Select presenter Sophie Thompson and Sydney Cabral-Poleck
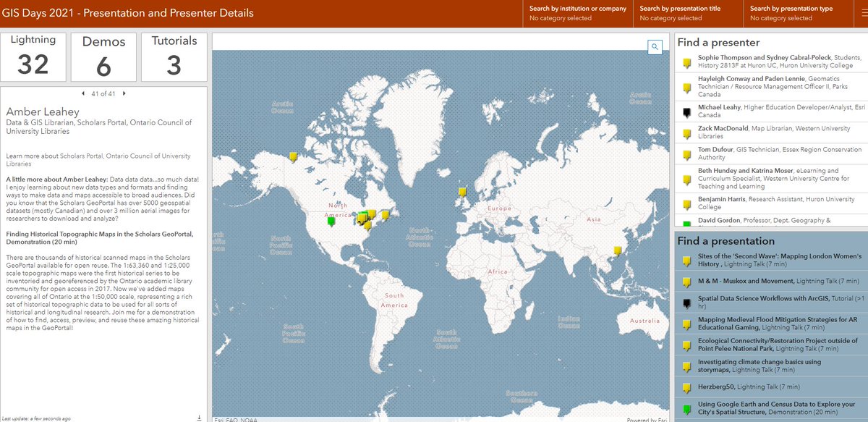868x422 pixels. (770, 63)
